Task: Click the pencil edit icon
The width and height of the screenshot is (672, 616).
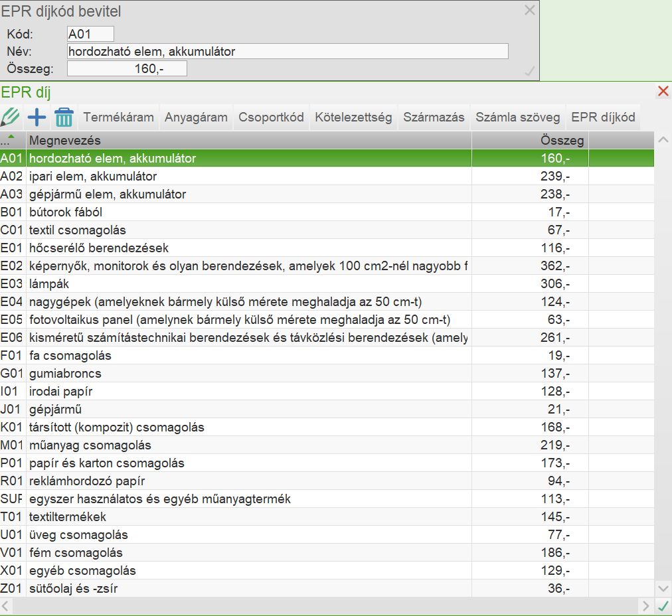Action: tap(11, 117)
